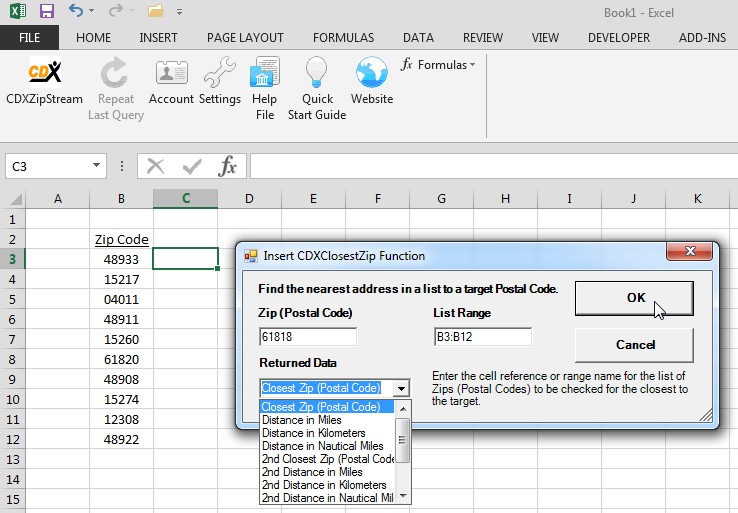Click the Zip Code header cell
Screen dimensions: 738x513
click(121, 240)
